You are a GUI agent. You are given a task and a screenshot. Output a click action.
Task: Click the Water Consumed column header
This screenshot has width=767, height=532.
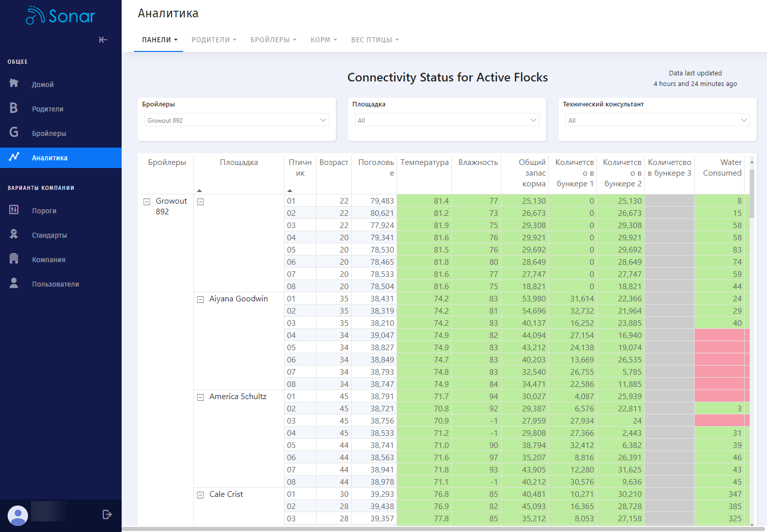[722, 167]
